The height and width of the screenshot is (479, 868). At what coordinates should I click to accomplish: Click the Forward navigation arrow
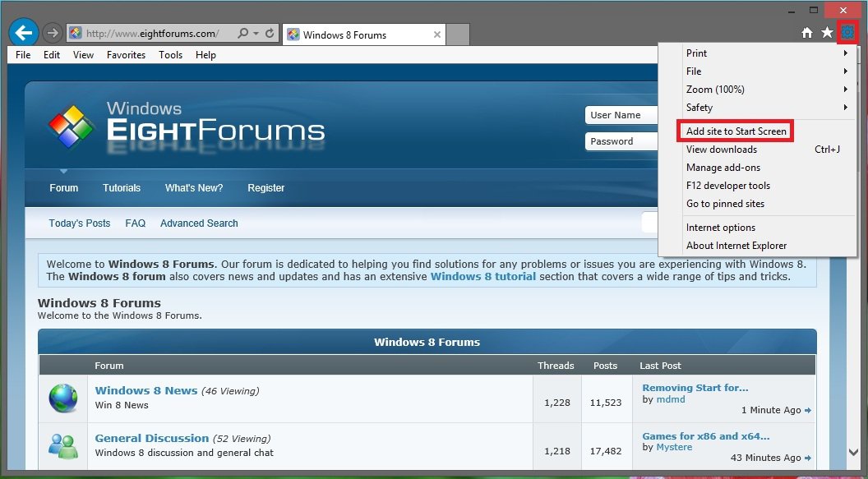tap(53, 34)
